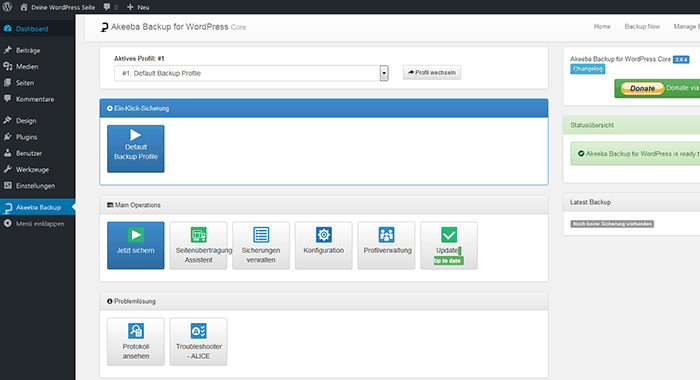
Task: Click the Design paintbrush icon
Action: (8, 120)
